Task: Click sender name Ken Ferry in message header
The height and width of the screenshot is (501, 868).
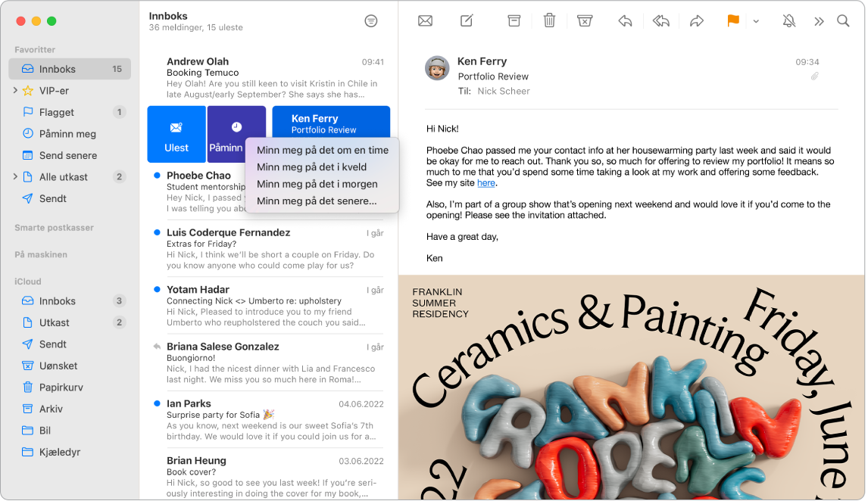Action: [482, 61]
